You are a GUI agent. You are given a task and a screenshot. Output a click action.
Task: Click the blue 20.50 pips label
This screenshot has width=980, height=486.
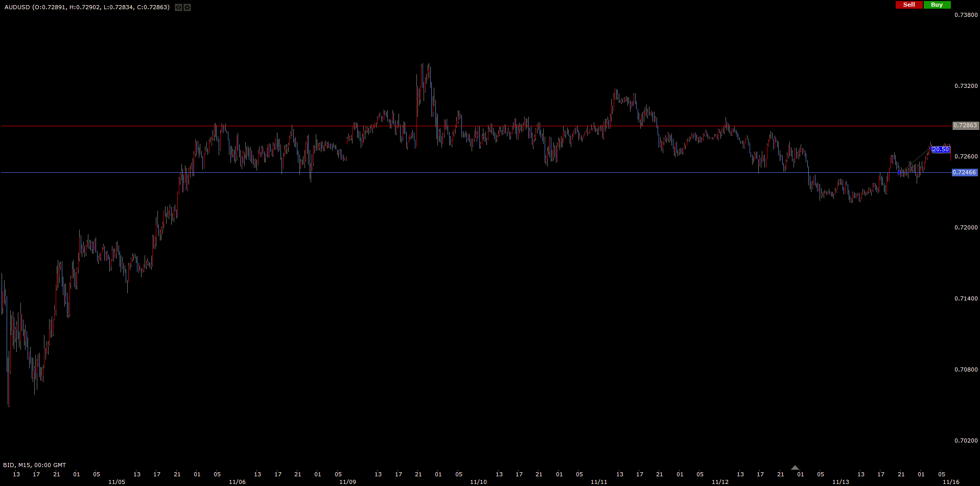click(x=940, y=150)
